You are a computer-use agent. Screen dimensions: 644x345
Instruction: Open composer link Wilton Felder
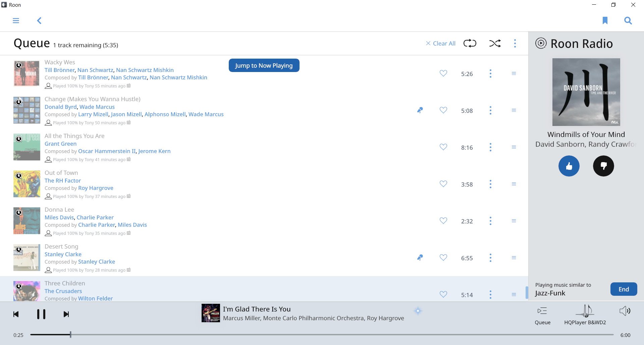pos(95,298)
